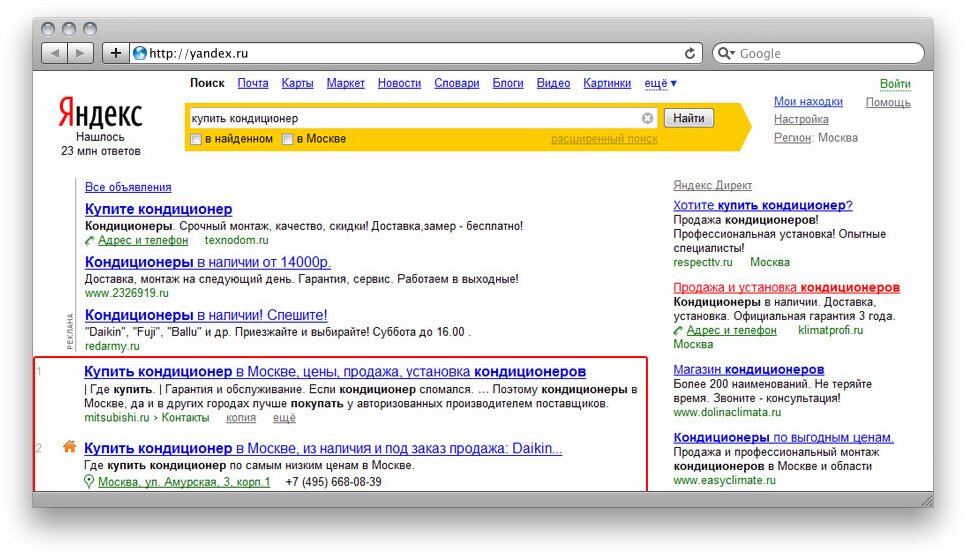Go to the Новости tab

(399, 83)
